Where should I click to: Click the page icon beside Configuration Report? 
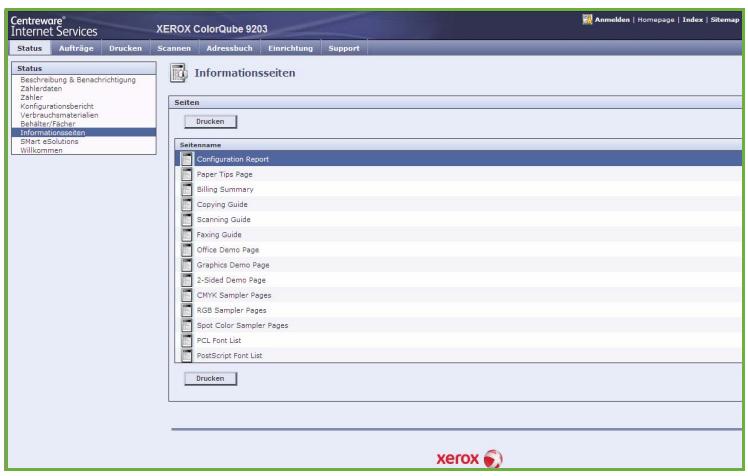click(187, 159)
